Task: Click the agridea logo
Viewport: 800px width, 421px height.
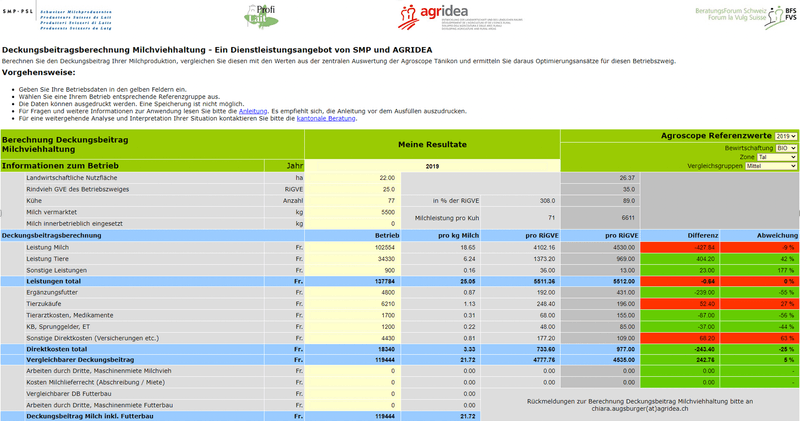Action: tap(460, 17)
